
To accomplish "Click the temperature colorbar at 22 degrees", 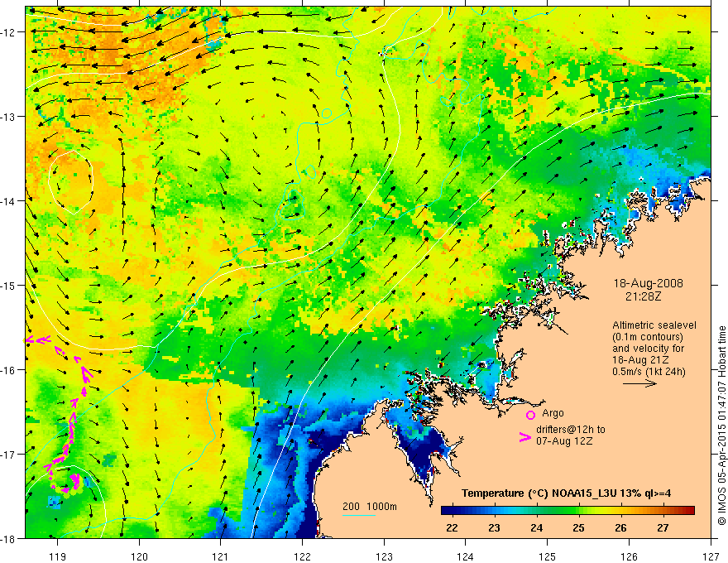I will (452, 511).
